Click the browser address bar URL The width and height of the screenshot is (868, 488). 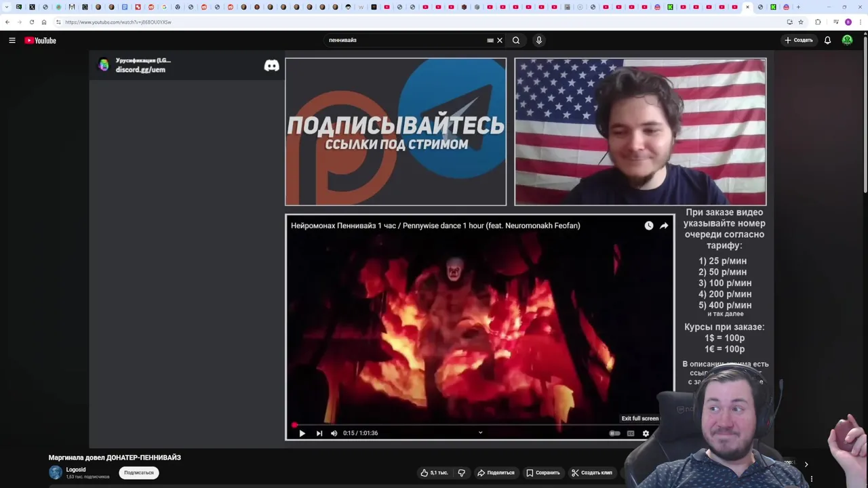[118, 22]
